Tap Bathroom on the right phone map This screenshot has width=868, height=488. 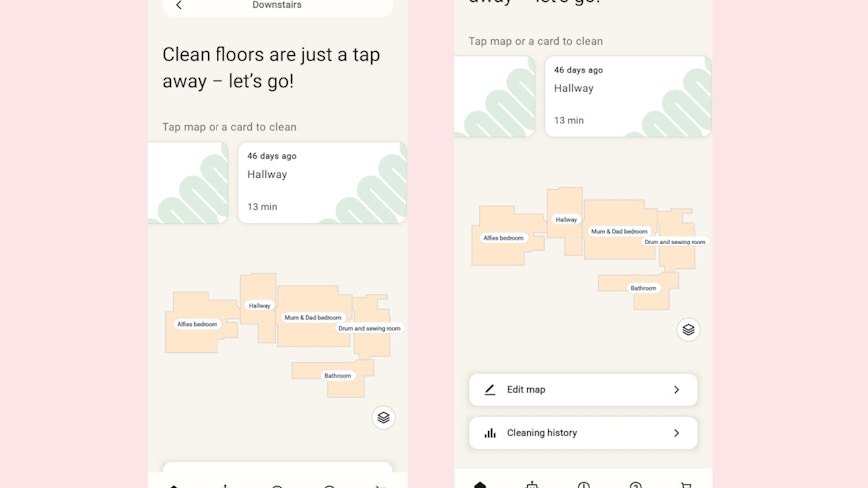pos(644,288)
